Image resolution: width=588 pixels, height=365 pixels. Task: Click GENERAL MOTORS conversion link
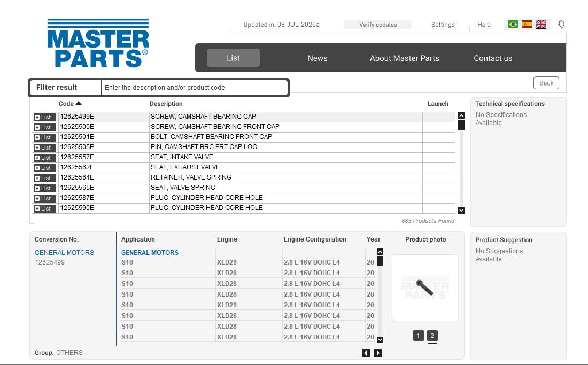(x=64, y=253)
